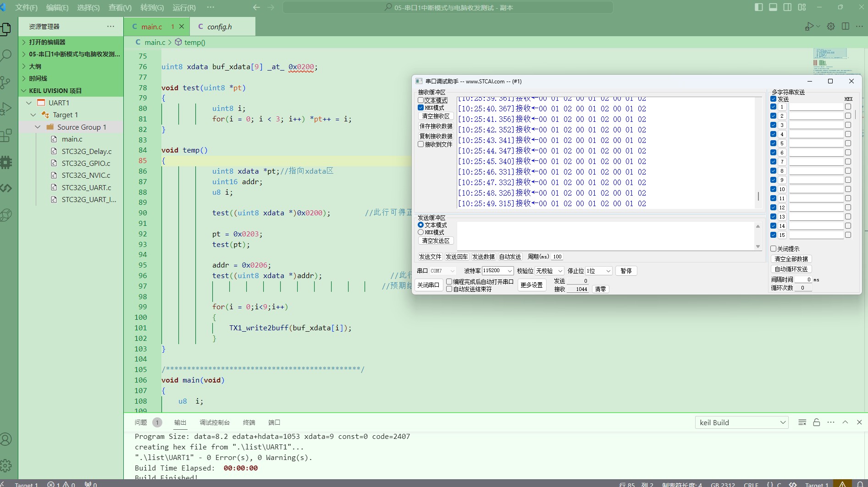The height and width of the screenshot is (487, 868).
Task: Switch to the config.h tab
Action: 220,27
